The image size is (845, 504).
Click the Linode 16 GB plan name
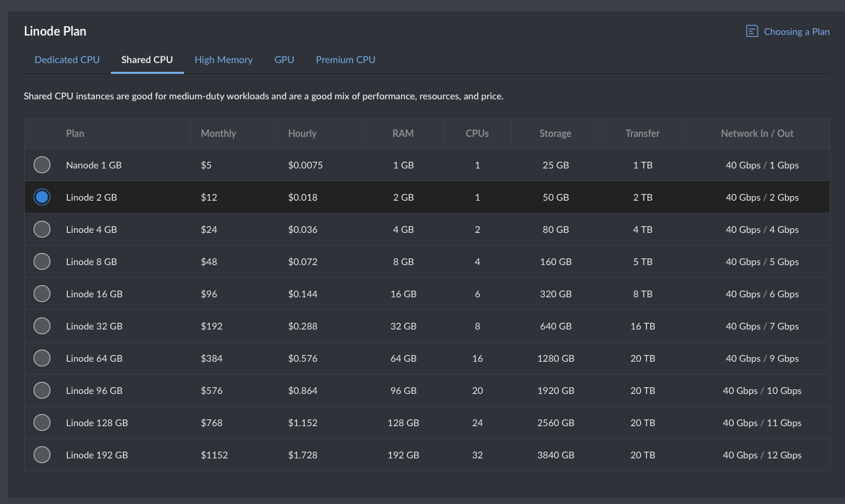94,294
